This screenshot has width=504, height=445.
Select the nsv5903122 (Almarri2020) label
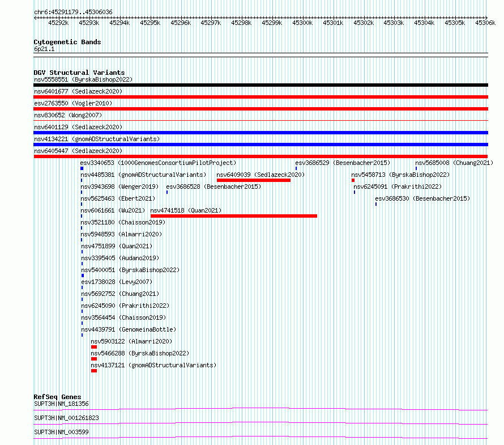[131, 341]
